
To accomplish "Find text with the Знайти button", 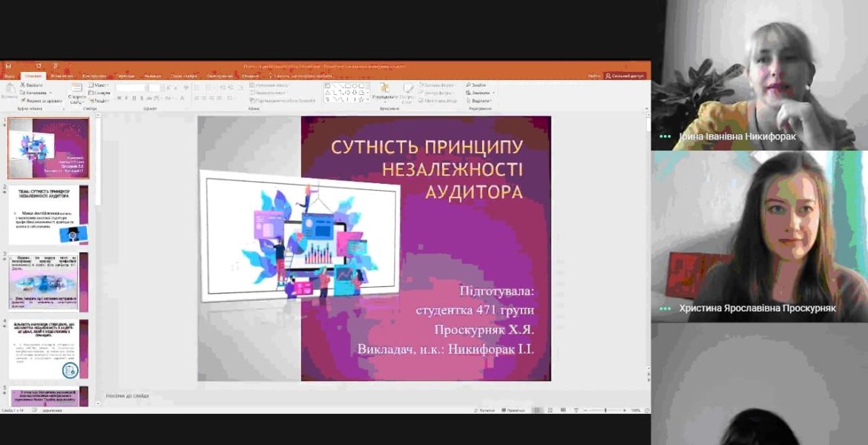I will [476, 85].
